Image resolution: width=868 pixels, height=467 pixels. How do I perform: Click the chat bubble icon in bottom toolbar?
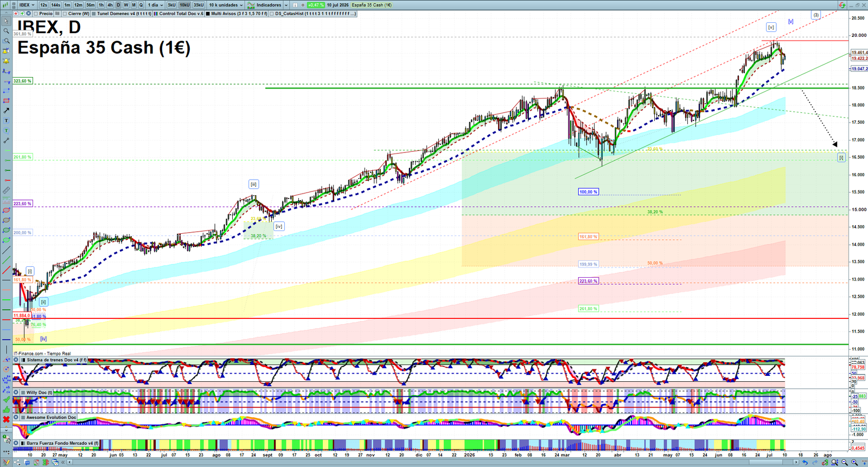click(27, 463)
